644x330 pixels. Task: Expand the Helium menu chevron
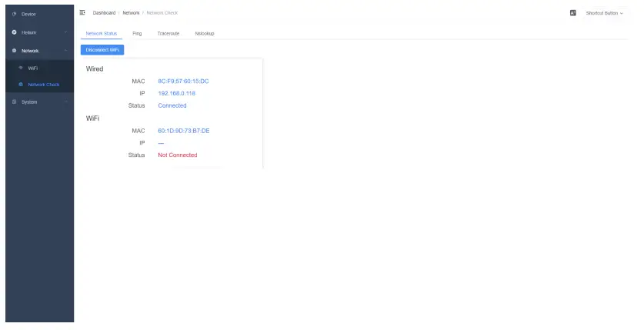[65, 32]
